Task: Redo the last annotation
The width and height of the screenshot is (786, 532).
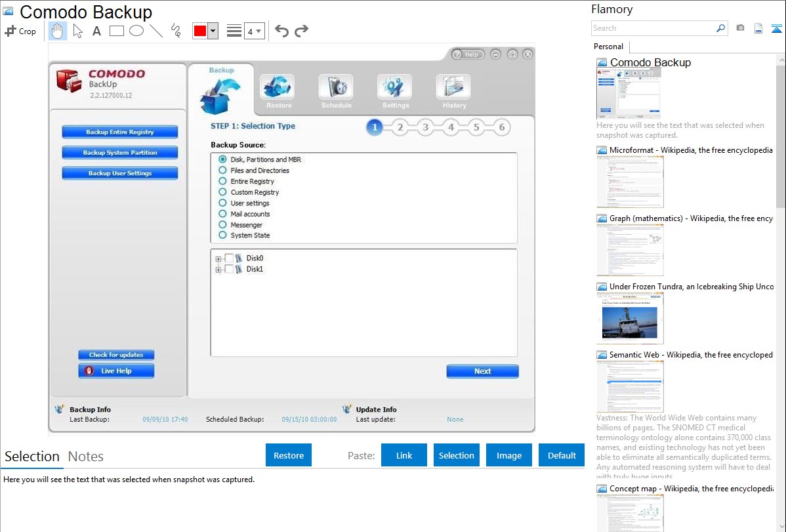Action: coord(301,31)
